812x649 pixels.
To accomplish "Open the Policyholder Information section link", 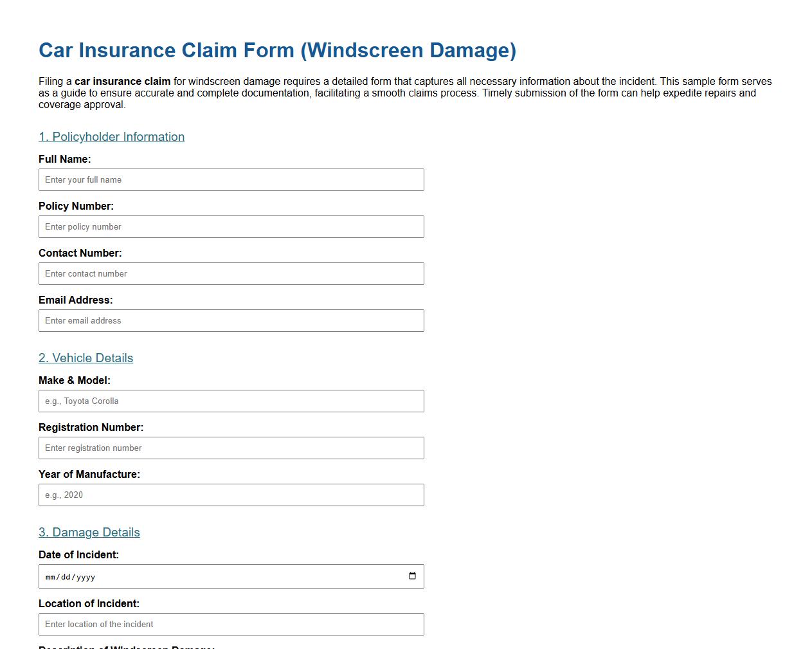I will [x=111, y=137].
